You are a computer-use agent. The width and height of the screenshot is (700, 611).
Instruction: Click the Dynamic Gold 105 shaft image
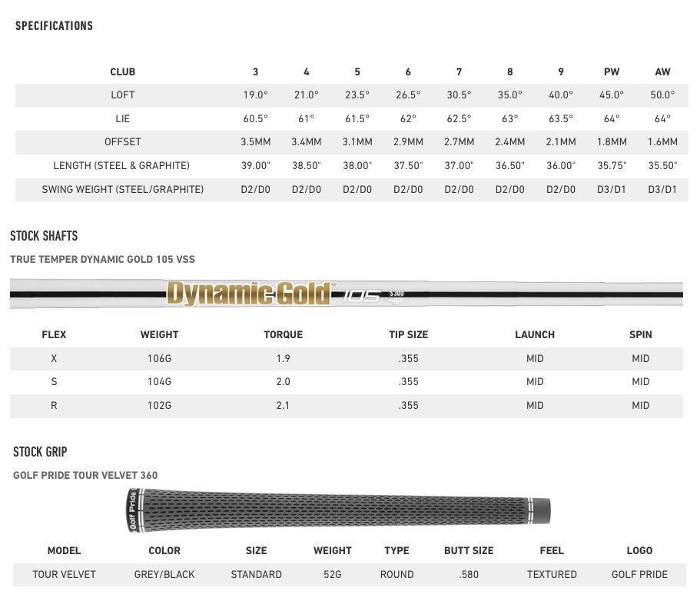click(x=347, y=294)
